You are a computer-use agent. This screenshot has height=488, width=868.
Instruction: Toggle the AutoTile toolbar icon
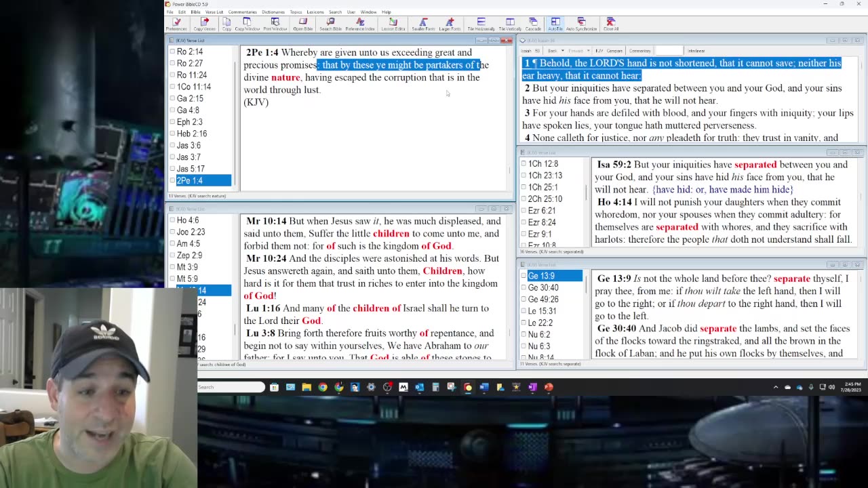(555, 24)
